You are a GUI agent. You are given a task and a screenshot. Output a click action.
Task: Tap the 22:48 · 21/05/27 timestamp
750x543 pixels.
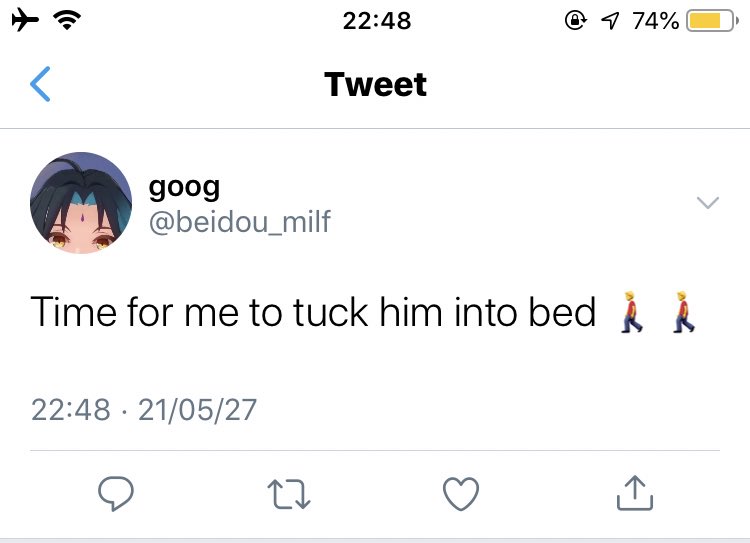(x=144, y=410)
